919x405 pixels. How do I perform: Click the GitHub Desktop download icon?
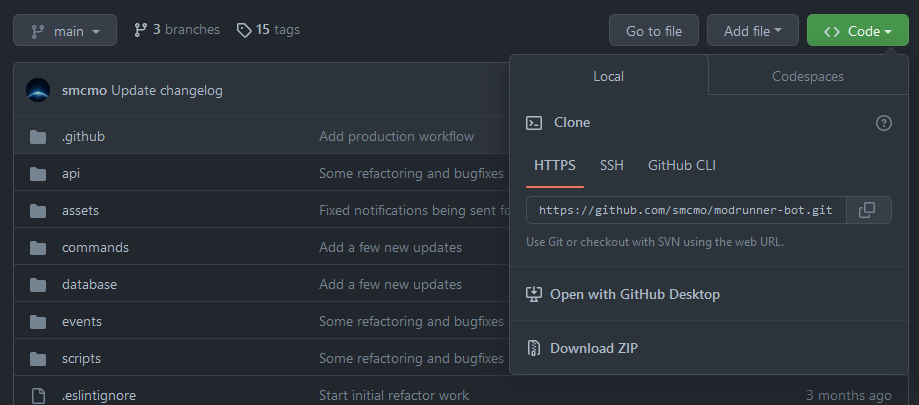(x=533, y=294)
